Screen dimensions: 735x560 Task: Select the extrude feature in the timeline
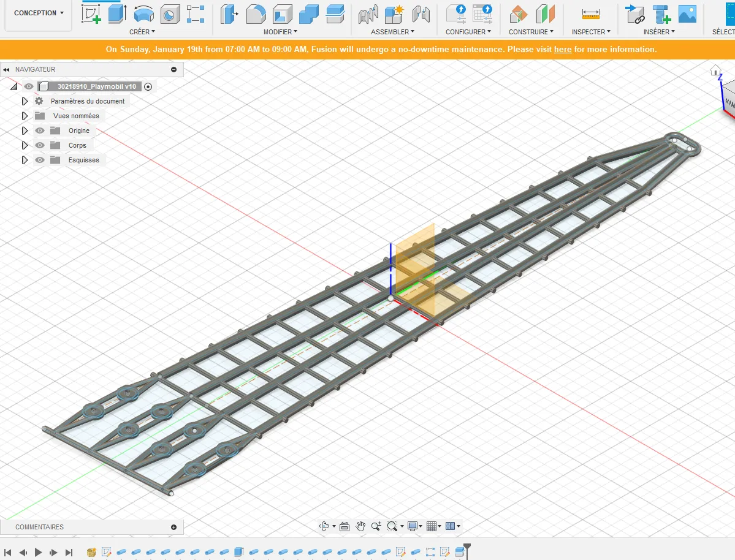point(238,552)
